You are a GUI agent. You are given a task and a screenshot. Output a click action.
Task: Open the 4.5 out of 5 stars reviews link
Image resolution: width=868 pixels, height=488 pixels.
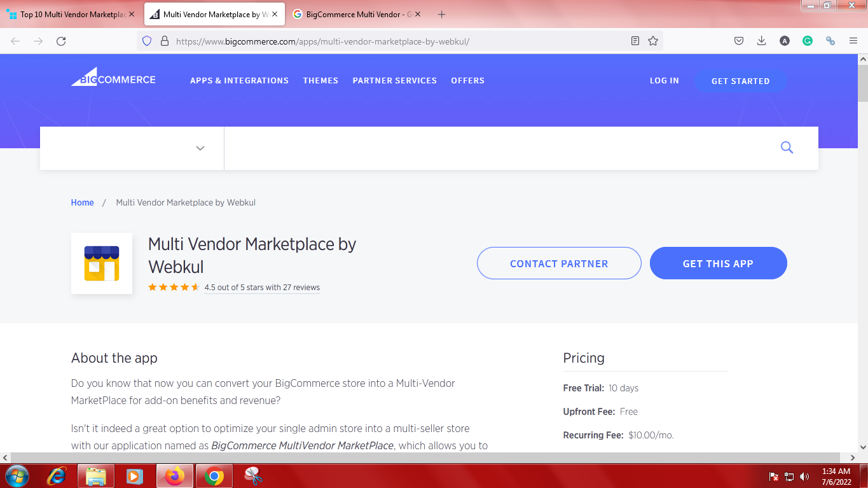(x=262, y=288)
